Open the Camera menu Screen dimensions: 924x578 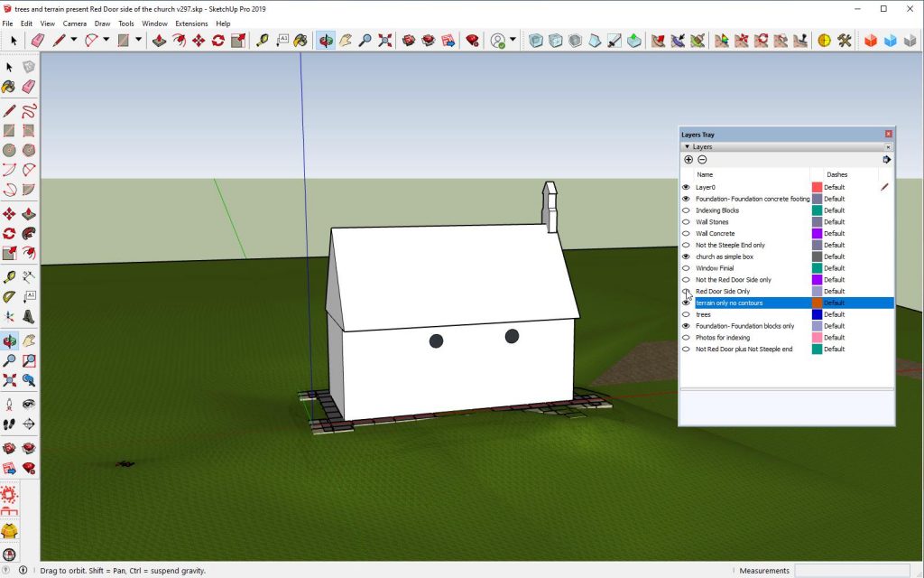[75, 23]
